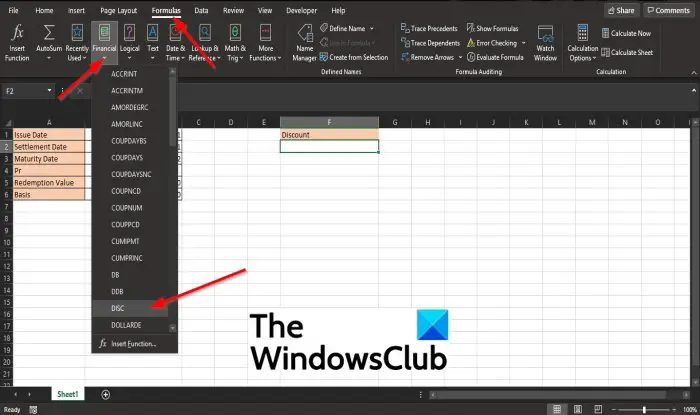Open Date & Time functions menu
700x415 pixels.
175,43
